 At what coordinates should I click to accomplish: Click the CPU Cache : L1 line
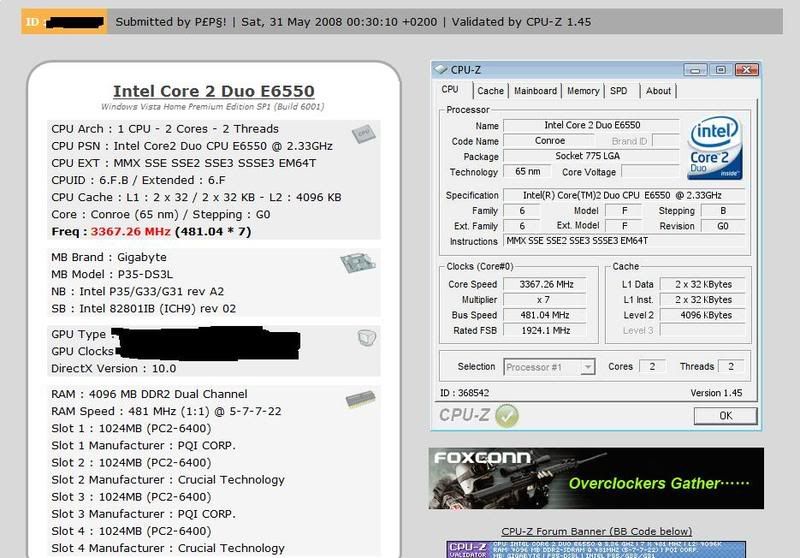point(196,197)
